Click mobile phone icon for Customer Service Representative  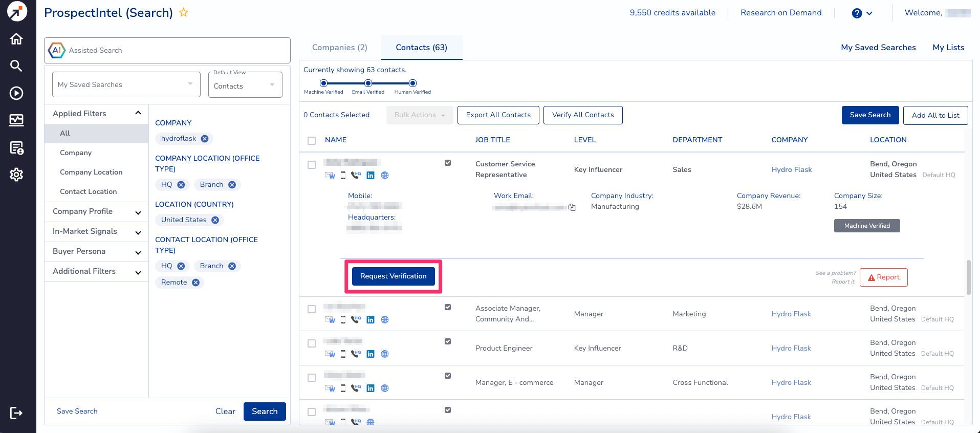pos(343,175)
